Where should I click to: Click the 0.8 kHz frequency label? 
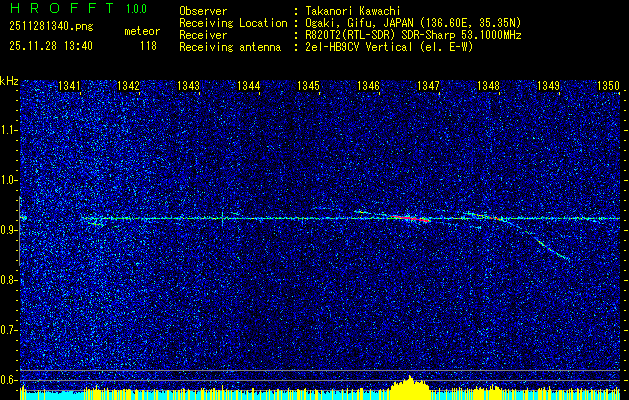click(x=7, y=280)
